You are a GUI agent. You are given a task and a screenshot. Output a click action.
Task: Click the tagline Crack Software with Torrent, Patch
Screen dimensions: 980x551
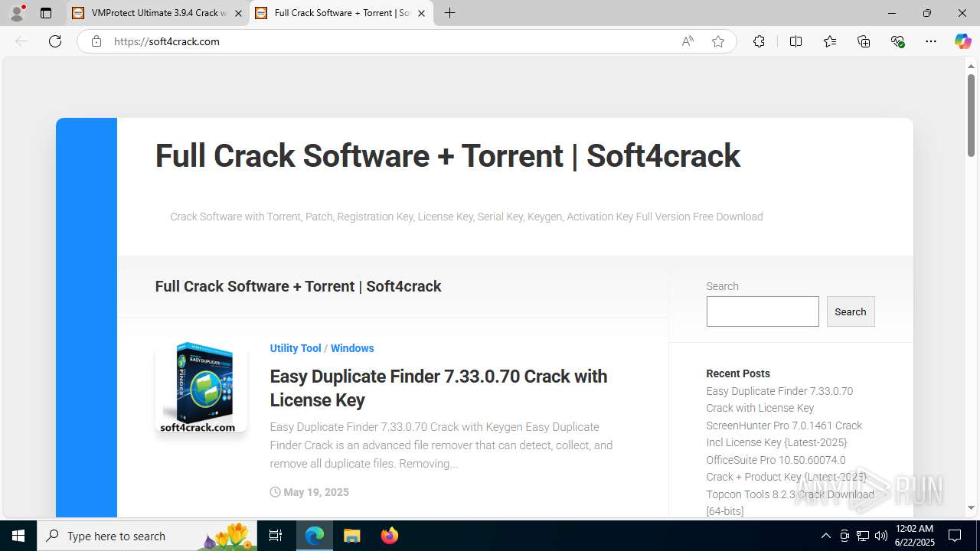[x=466, y=217]
